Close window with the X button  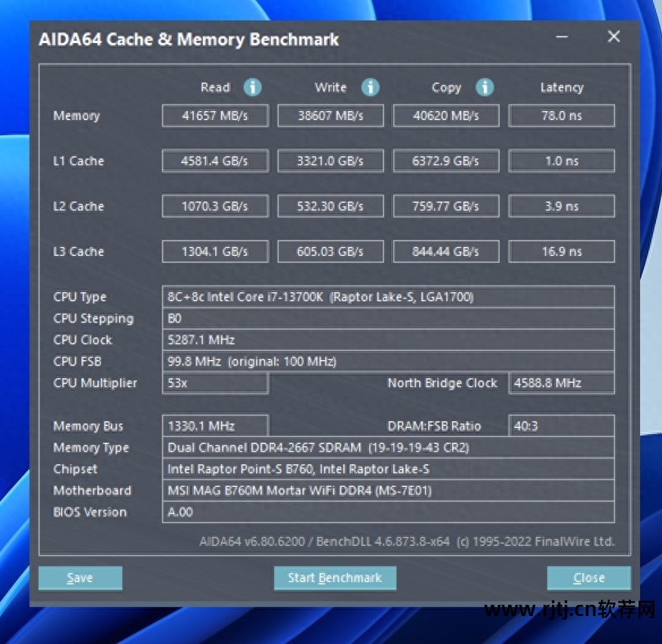click(614, 36)
